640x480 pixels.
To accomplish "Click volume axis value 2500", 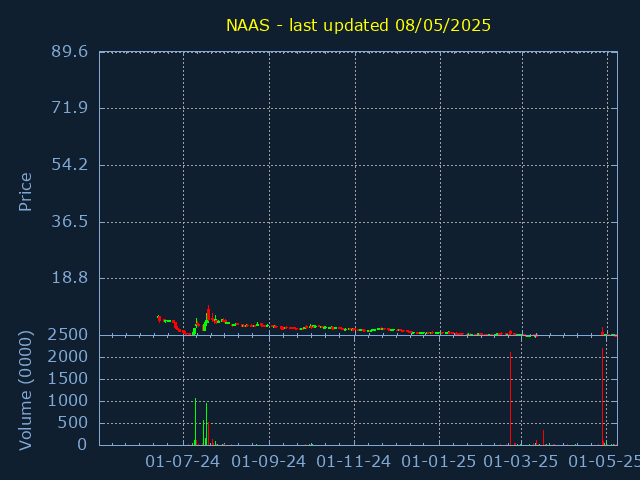I will coord(68,335).
